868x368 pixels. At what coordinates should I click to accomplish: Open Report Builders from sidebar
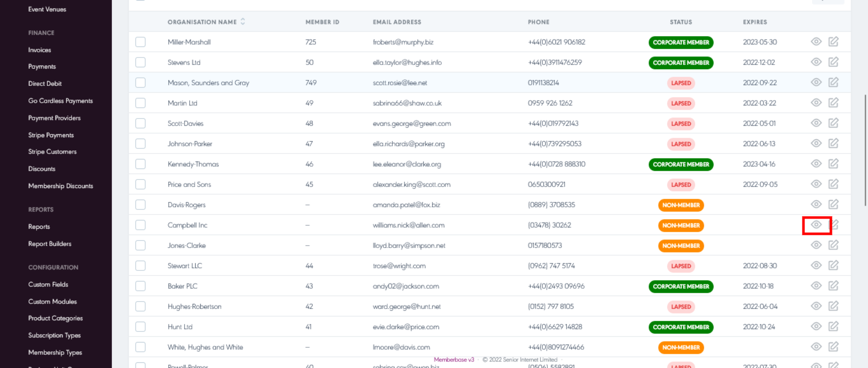pyautogui.click(x=50, y=244)
